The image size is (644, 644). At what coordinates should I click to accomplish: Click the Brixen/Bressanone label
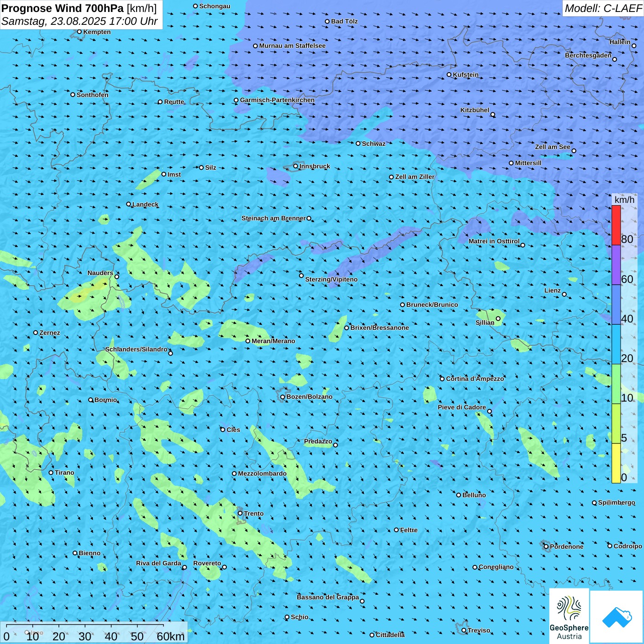click(x=379, y=328)
